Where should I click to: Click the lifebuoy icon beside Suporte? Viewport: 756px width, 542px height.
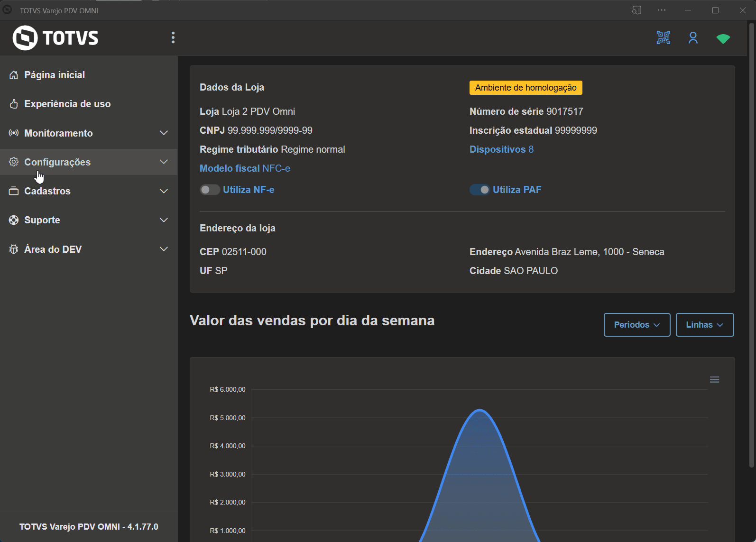coord(14,220)
